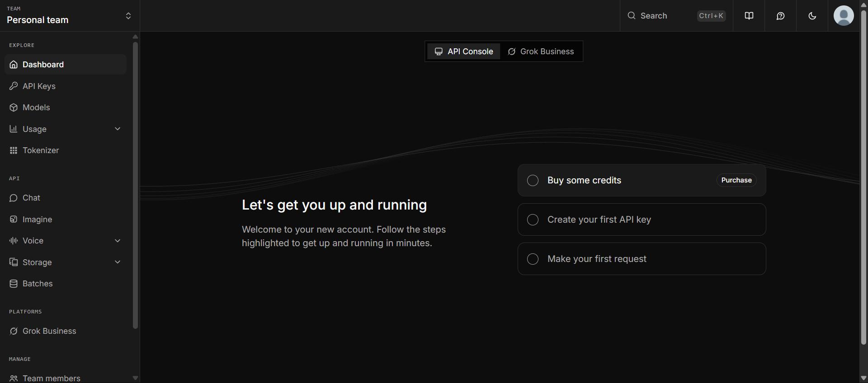Image resolution: width=868 pixels, height=383 pixels.
Task: Click the Search field in the header
Action: (x=676, y=16)
